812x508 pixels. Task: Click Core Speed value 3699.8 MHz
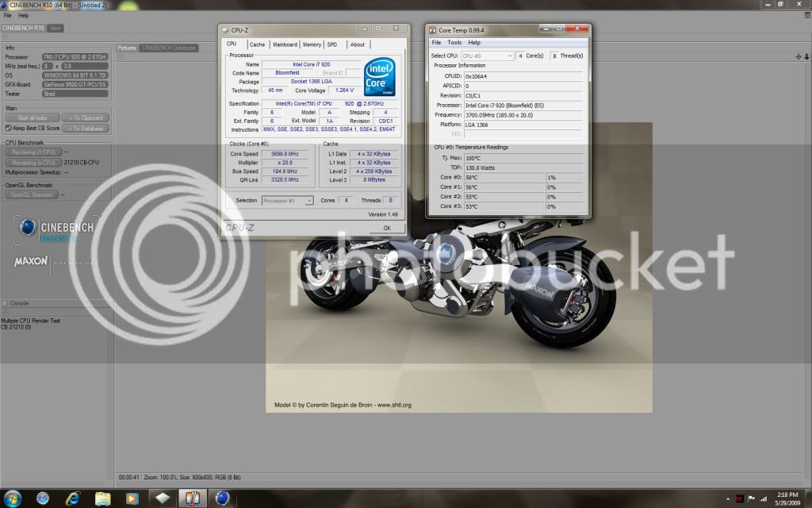[x=285, y=154]
